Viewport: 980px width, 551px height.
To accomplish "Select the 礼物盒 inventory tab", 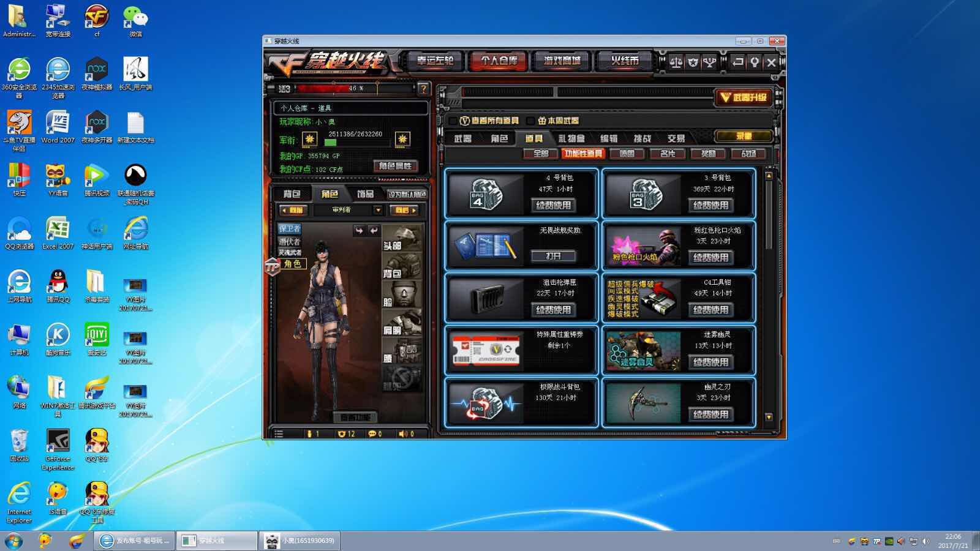I will (571, 138).
